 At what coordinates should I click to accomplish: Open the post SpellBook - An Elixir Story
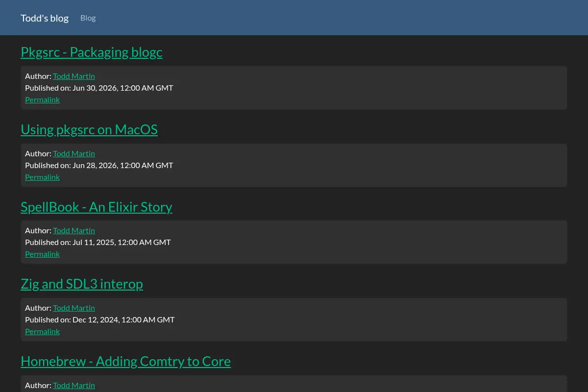click(97, 207)
